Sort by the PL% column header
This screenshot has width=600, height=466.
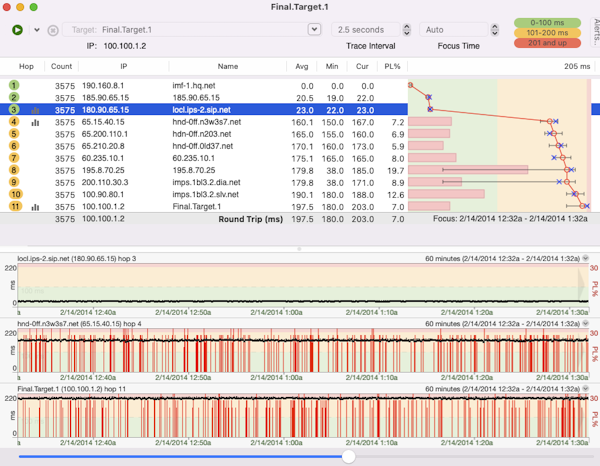click(394, 66)
